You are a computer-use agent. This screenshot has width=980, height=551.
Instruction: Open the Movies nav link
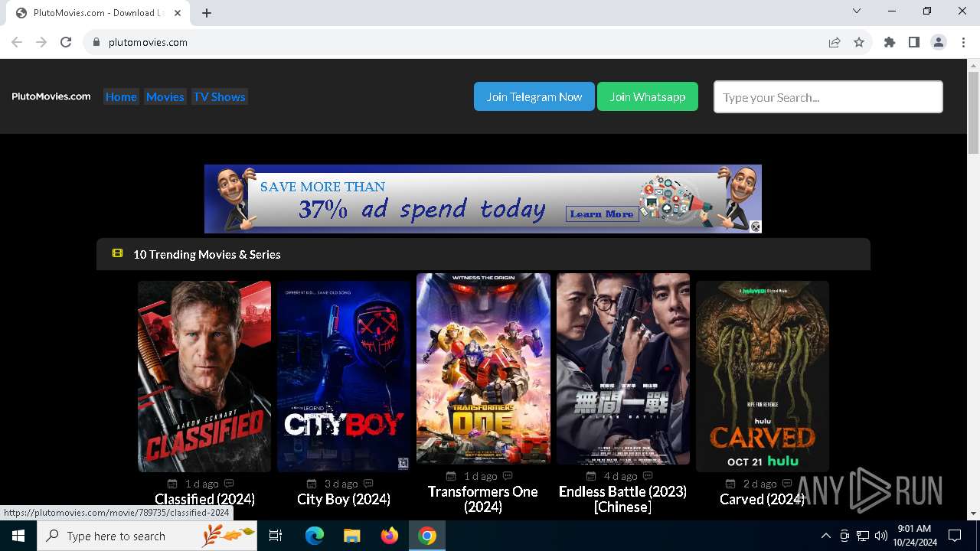(x=165, y=96)
